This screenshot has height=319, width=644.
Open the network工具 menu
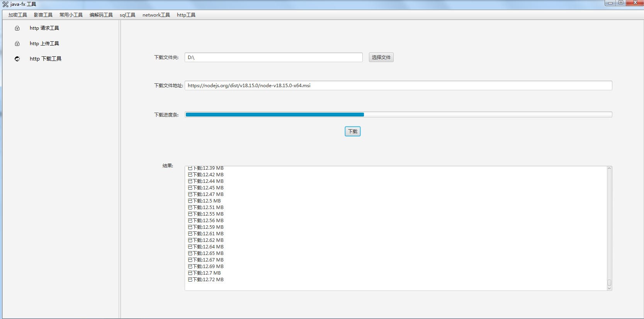pos(156,15)
